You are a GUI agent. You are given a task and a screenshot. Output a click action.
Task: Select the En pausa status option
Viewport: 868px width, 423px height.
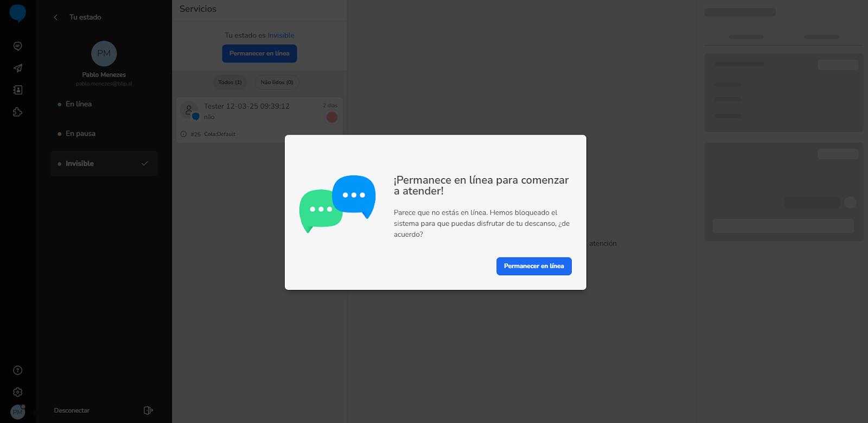point(104,134)
